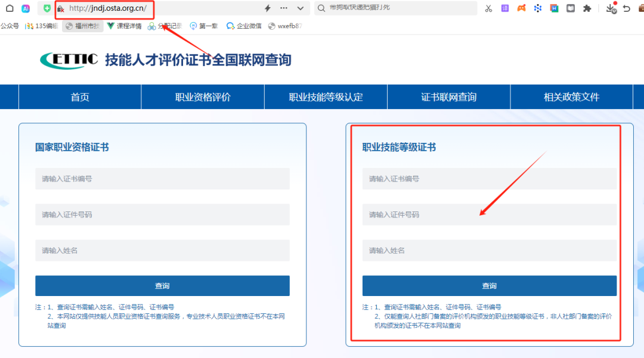Click the lightning speed mode icon
644x358 pixels.
click(267, 8)
